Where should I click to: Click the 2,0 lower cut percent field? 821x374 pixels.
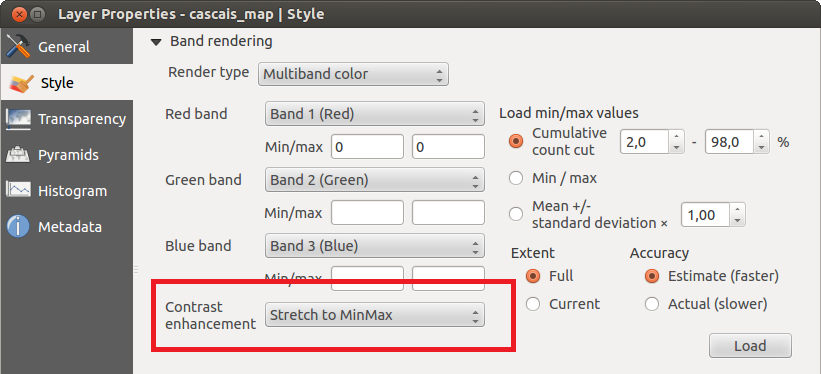(x=645, y=141)
